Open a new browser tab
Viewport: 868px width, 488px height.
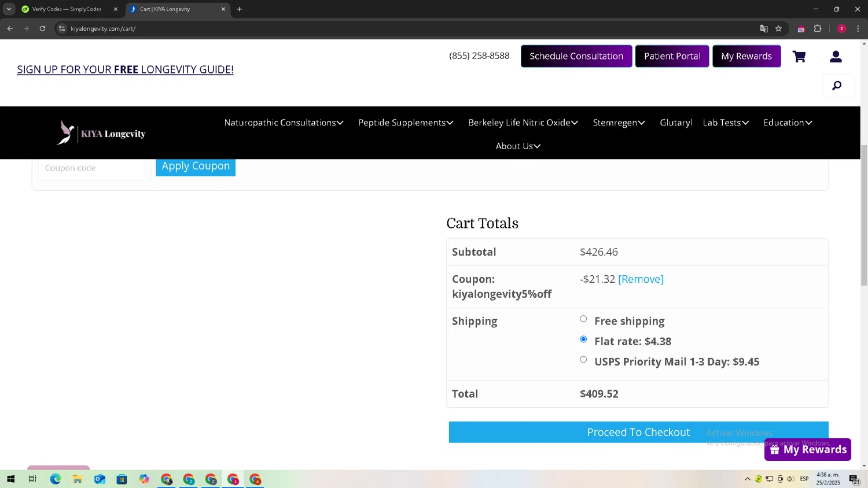coord(240,9)
